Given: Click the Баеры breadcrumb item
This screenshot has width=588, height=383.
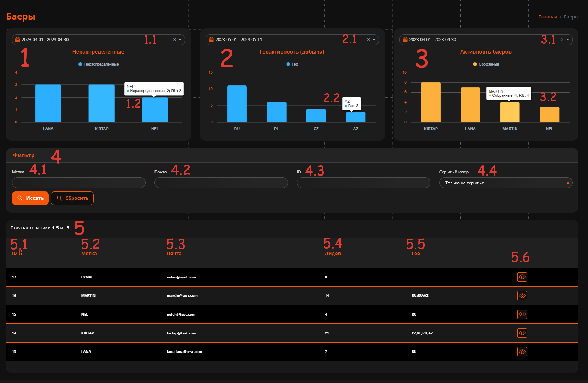Looking at the screenshot, I should click(x=571, y=17).
